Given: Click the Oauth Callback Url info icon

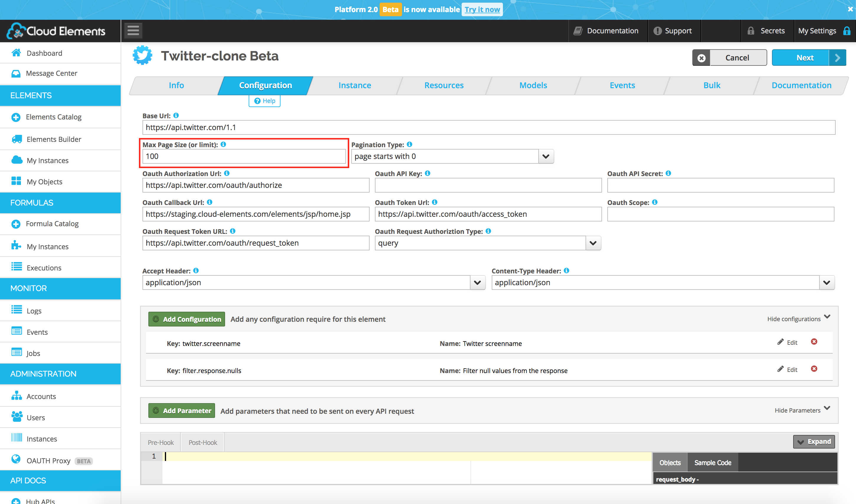Looking at the screenshot, I should point(210,202).
